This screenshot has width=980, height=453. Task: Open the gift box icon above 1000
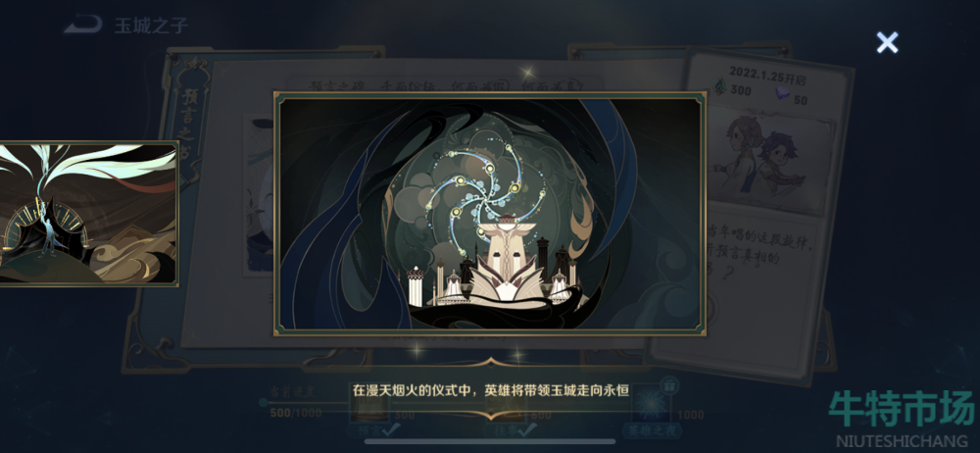tap(669, 384)
